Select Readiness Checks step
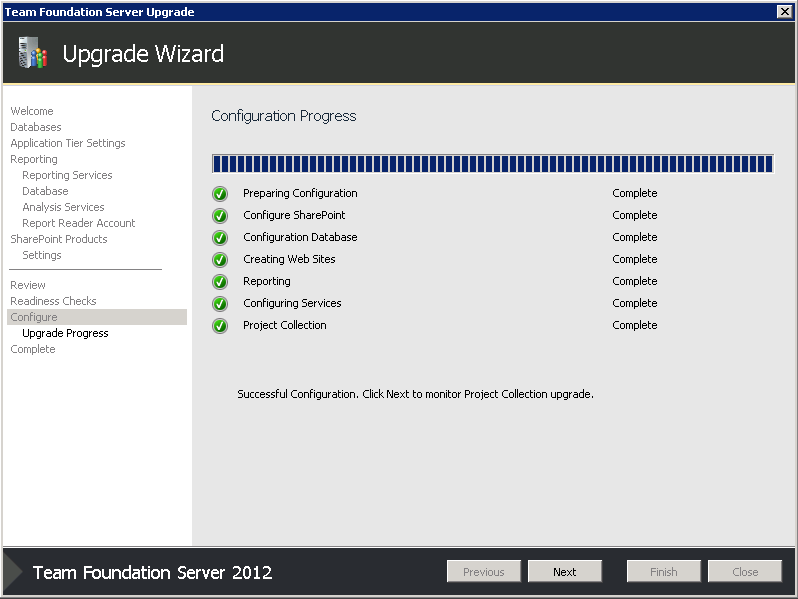The image size is (798, 599). (53, 301)
